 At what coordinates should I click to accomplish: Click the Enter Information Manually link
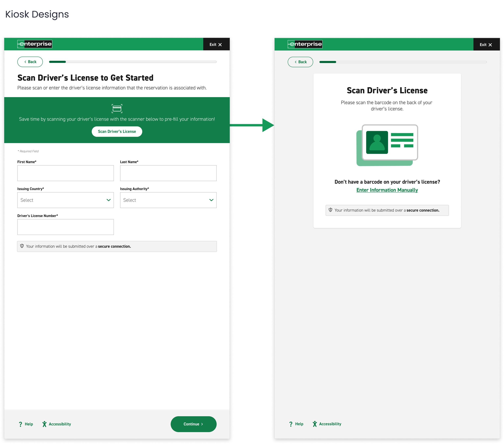click(x=387, y=190)
